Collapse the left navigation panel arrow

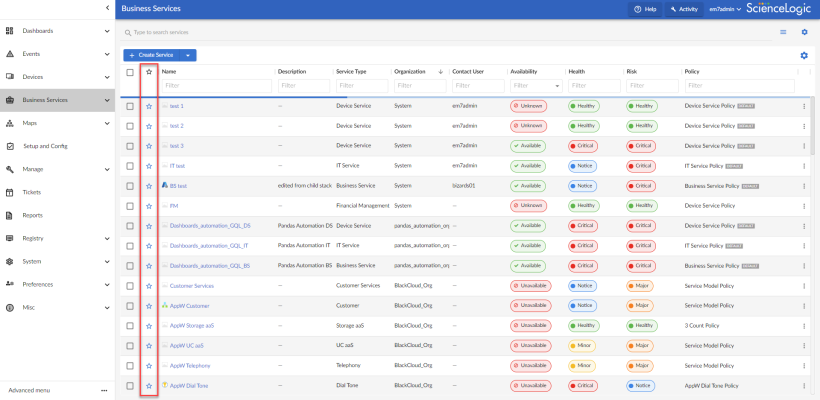tap(107, 8)
